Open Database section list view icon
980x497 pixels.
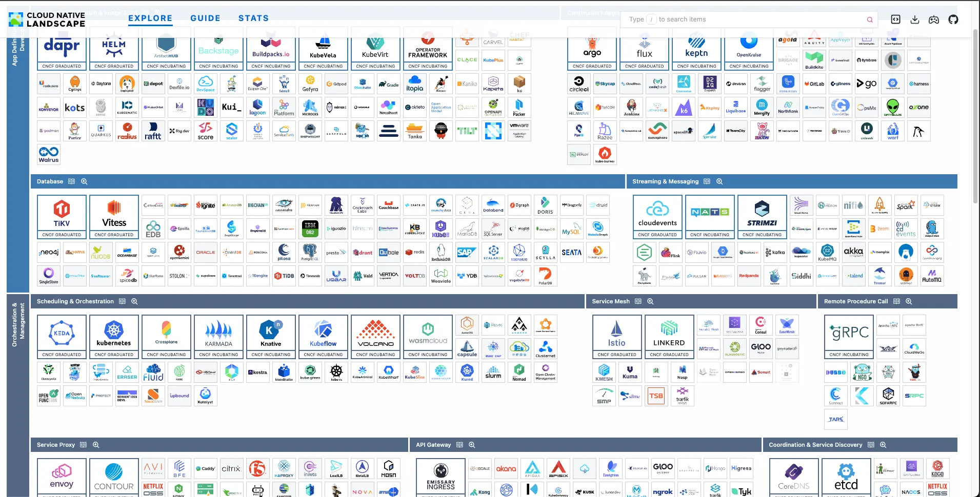click(71, 181)
